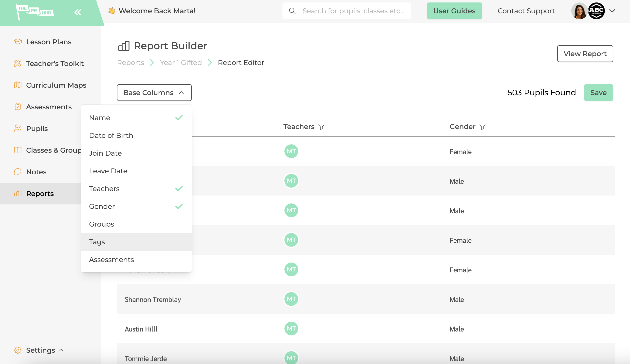Expand the account menu chevron
This screenshot has height=364, width=630.
[x=612, y=11]
